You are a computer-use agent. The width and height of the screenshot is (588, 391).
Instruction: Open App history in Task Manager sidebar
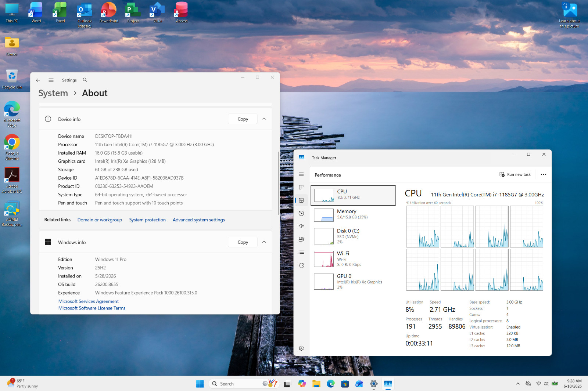coord(301,213)
